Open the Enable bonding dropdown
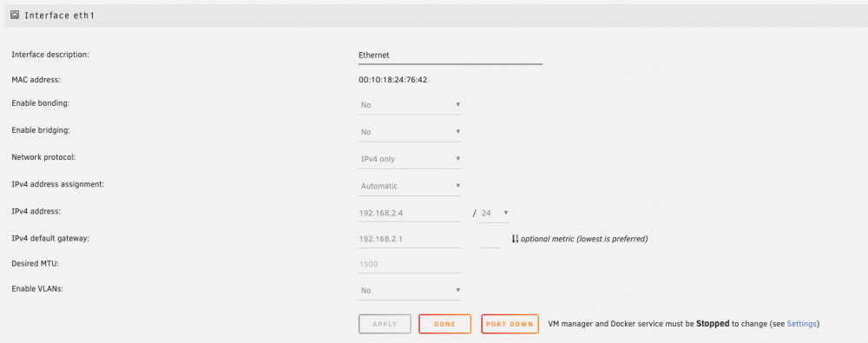868x343 pixels. pyautogui.click(x=409, y=105)
